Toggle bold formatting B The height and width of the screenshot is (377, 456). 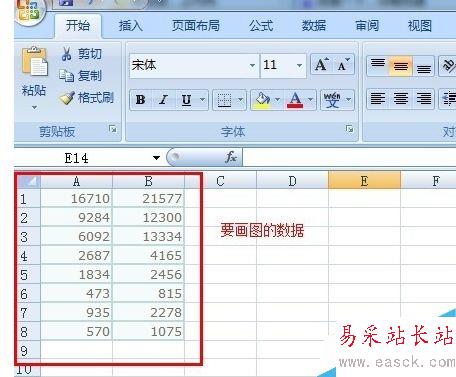pyautogui.click(x=141, y=100)
